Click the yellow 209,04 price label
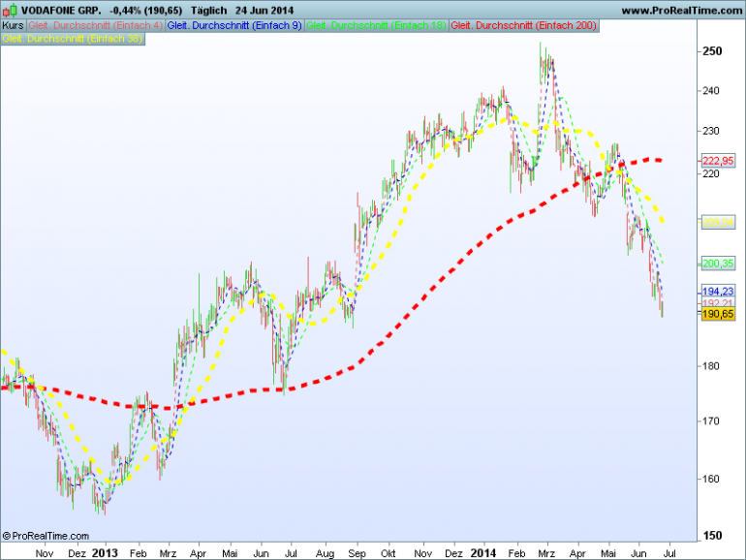The height and width of the screenshot is (560, 746). (x=718, y=222)
